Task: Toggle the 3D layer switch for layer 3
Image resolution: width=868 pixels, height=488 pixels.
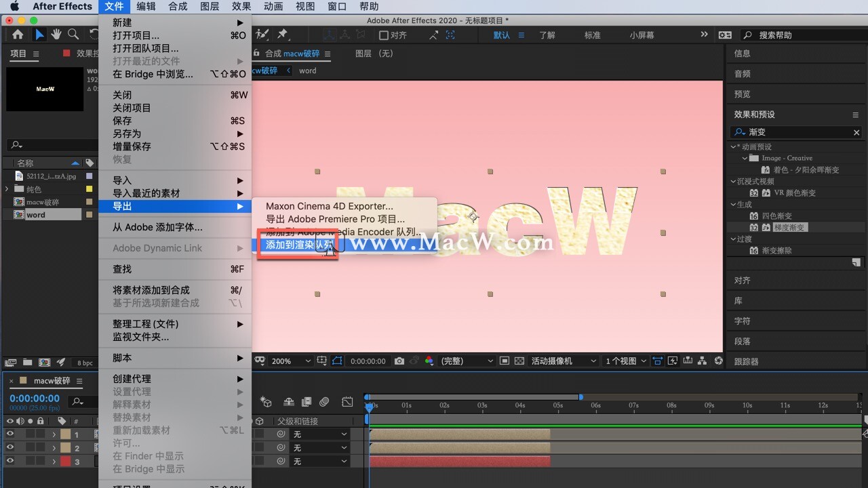Action: 259,461
